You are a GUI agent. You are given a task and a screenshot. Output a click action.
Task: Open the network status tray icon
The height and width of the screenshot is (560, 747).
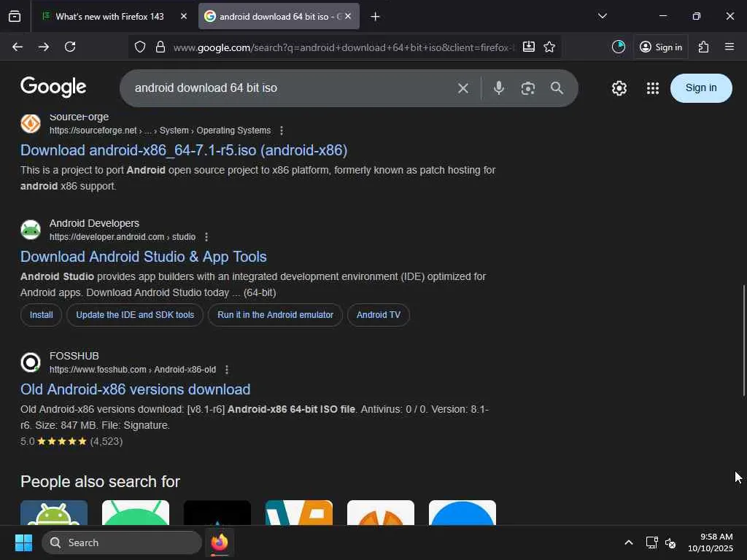click(x=651, y=542)
